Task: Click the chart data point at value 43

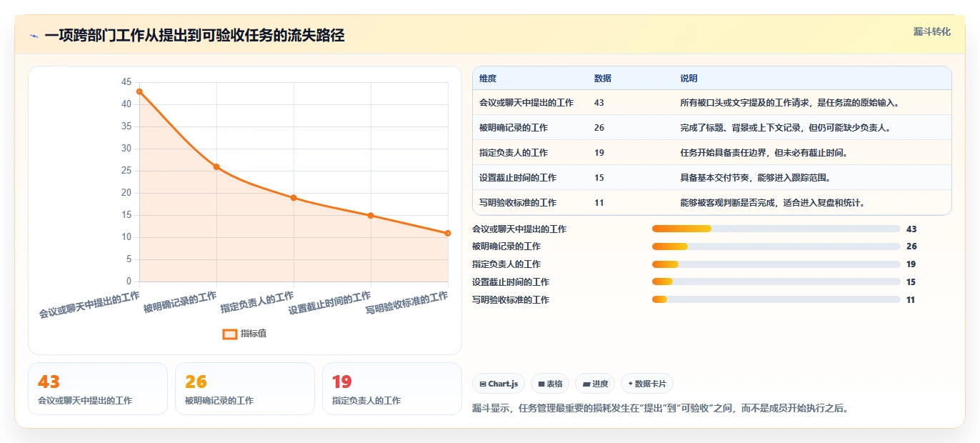Action: coord(139,91)
